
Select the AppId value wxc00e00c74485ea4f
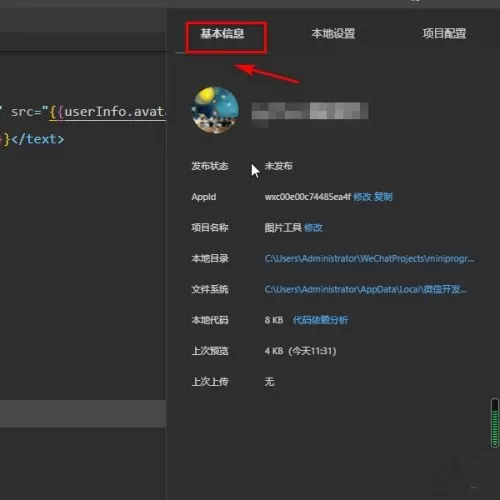tap(308, 197)
